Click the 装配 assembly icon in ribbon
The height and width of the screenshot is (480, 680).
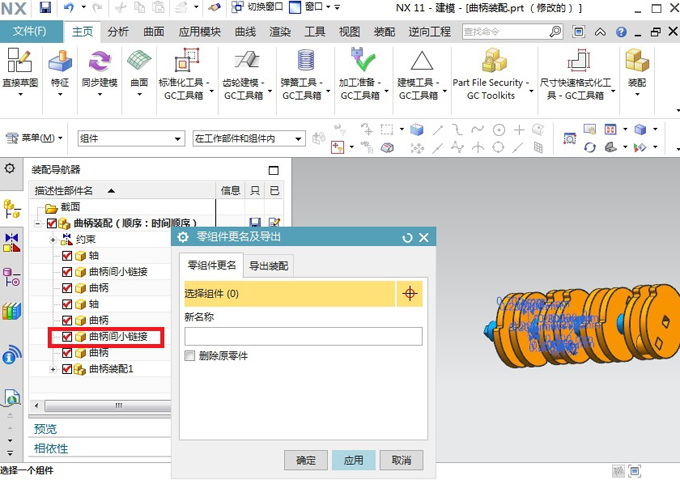(636, 63)
